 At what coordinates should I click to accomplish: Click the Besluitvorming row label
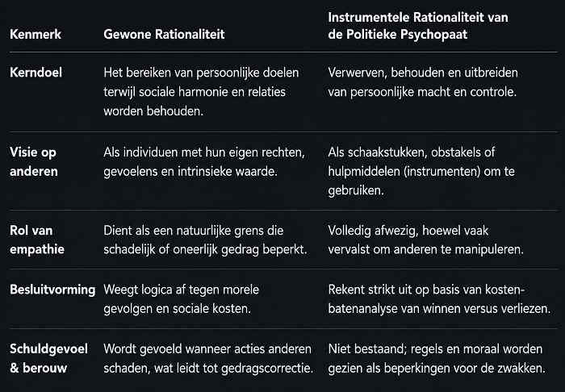pos(52,290)
